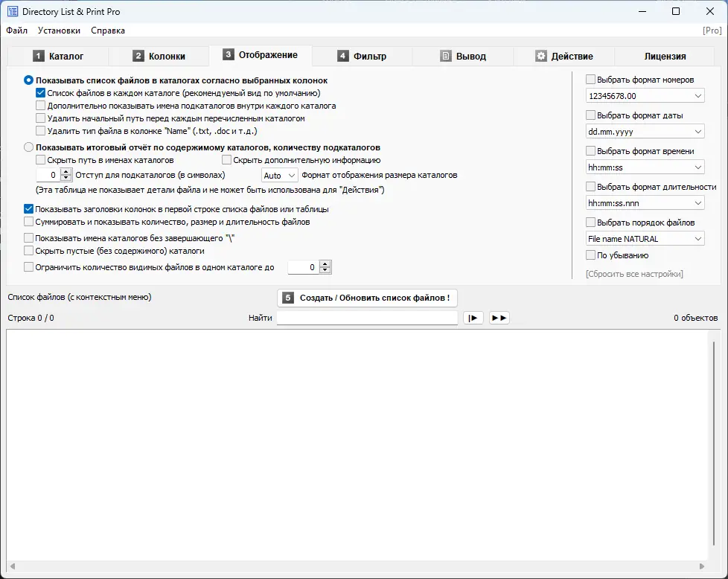The image size is (728, 579).
Task: Open the hh:mm:ss.nnn duration dropdown
Action: point(645,203)
